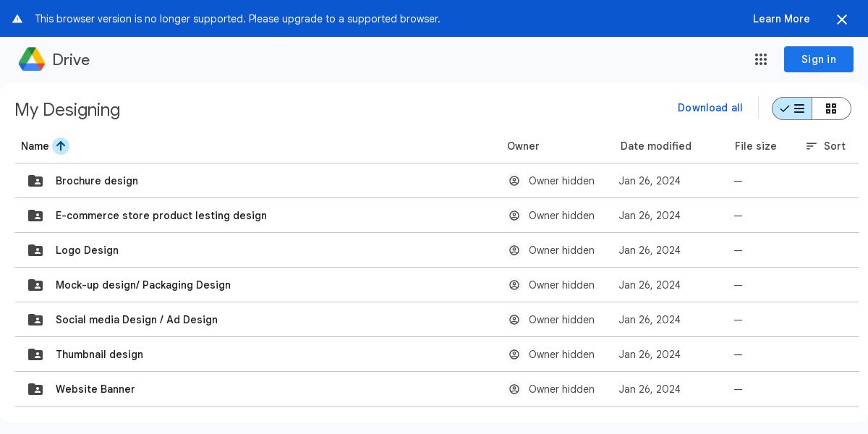The height and width of the screenshot is (434, 868).
Task: Click the Logo Design folder icon
Action: [35, 250]
